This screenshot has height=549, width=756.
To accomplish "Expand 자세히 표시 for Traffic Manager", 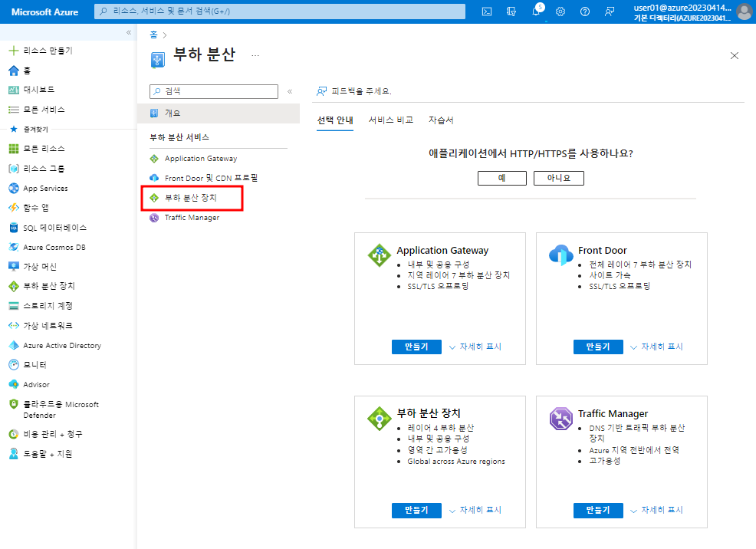I will pyautogui.click(x=656, y=510).
